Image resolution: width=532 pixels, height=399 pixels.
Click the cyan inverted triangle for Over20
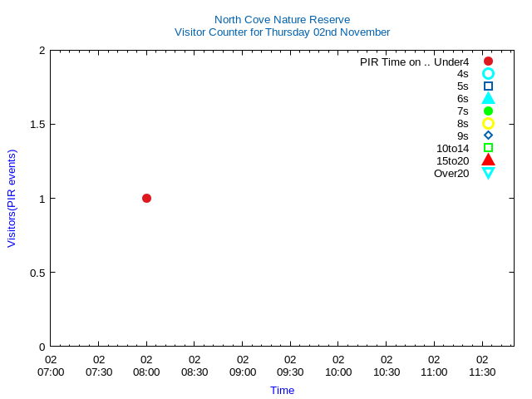click(488, 173)
